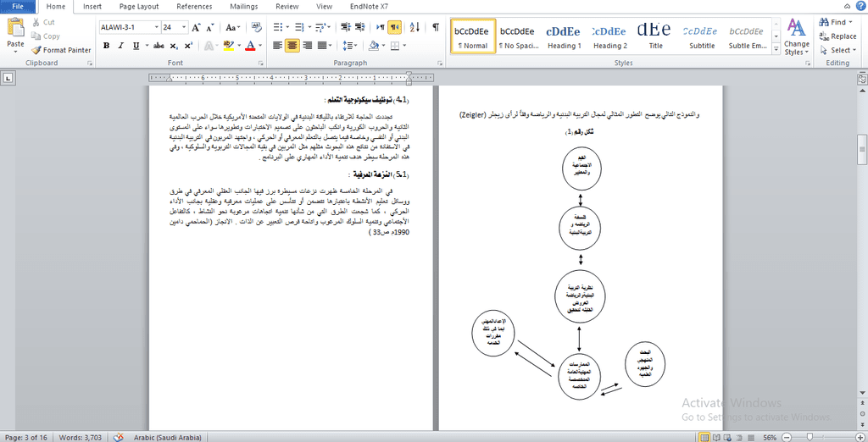Align text to the right
The height and width of the screenshot is (442, 868).
[308, 46]
